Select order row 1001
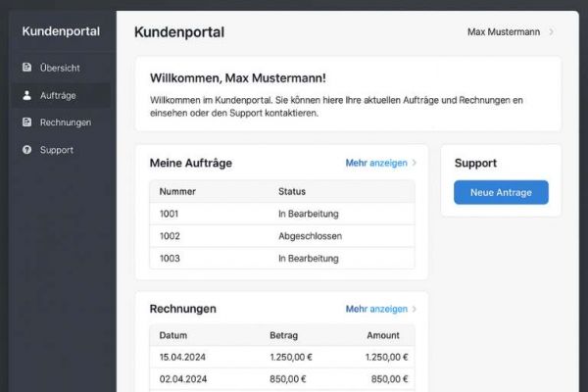The width and height of the screenshot is (588, 392). (x=281, y=213)
